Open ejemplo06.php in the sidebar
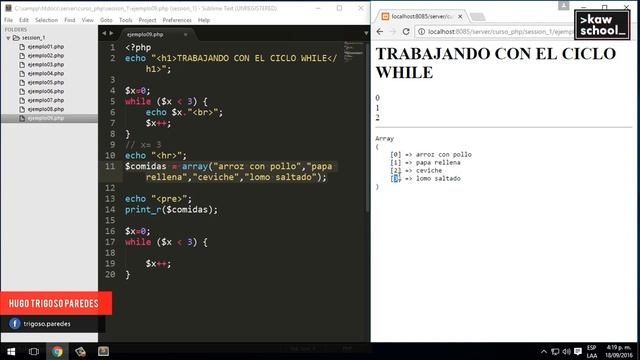 point(46,91)
